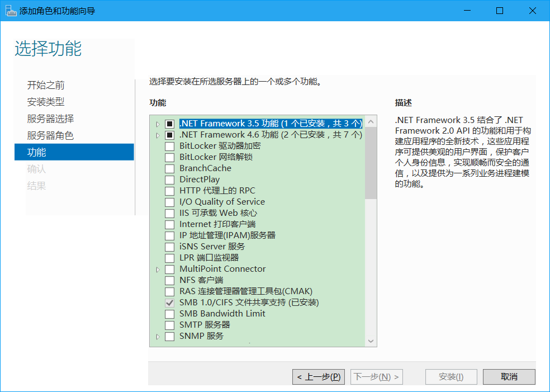Toggle the .NET Framework 3.5 checkbox
This screenshot has width=550, height=392.
(170, 124)
